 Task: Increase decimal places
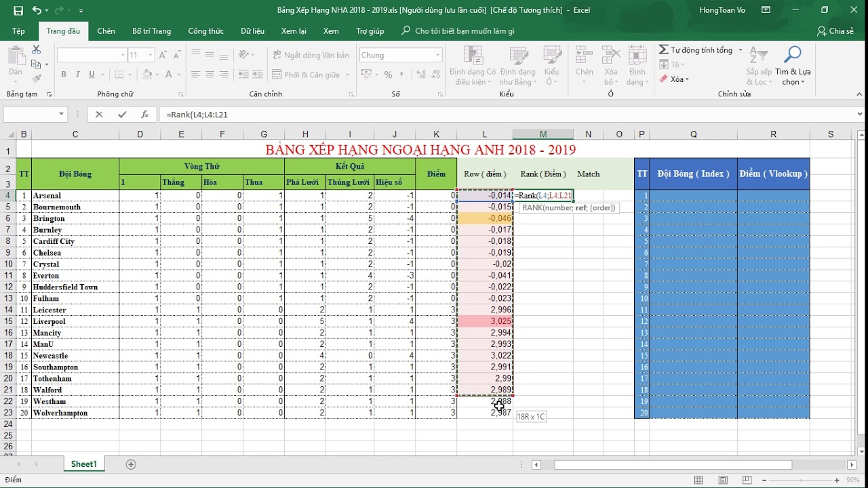click(420, 75)
